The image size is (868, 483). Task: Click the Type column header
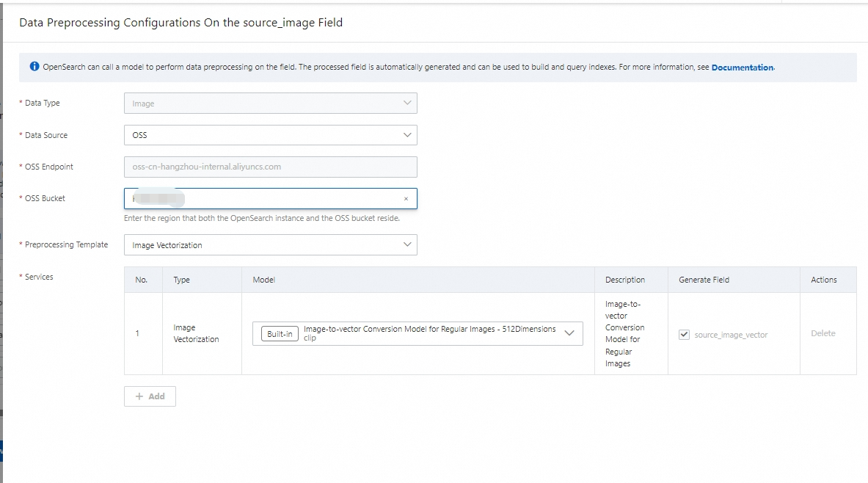(181, 280)
